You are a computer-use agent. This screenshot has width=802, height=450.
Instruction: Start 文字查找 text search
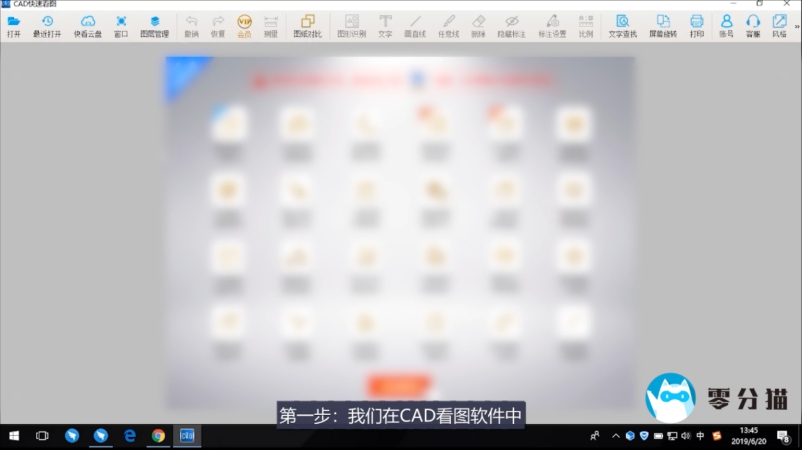click(622, 26)
